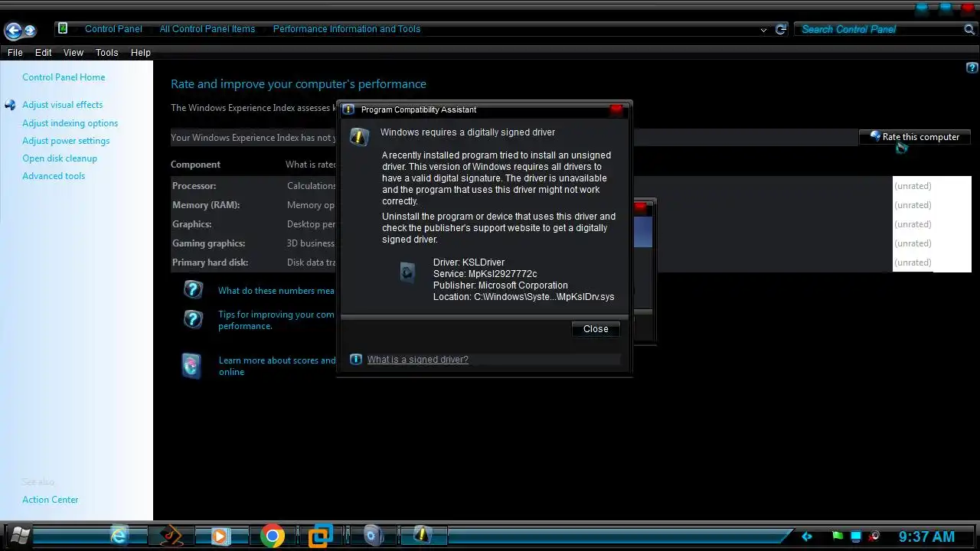Click the Adjust visual effects shield icon

pyautogui.click(x=10, y=105)
